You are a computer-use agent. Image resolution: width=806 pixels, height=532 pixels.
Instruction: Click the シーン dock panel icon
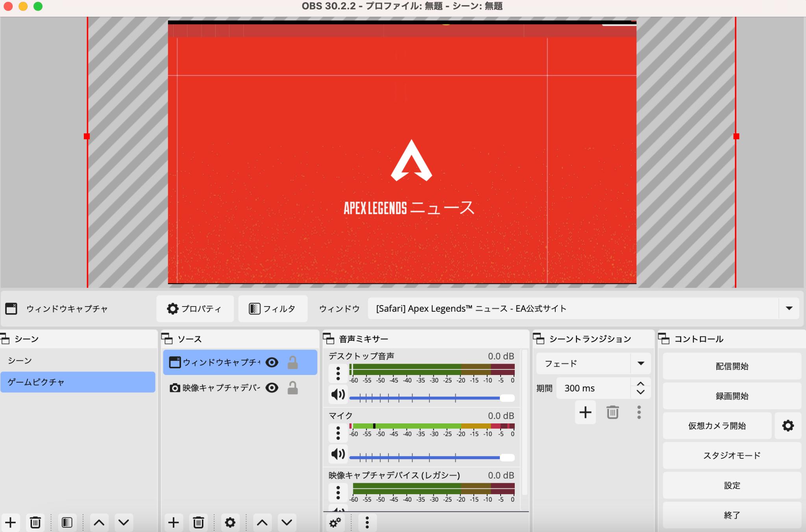(x=5, y=339)
